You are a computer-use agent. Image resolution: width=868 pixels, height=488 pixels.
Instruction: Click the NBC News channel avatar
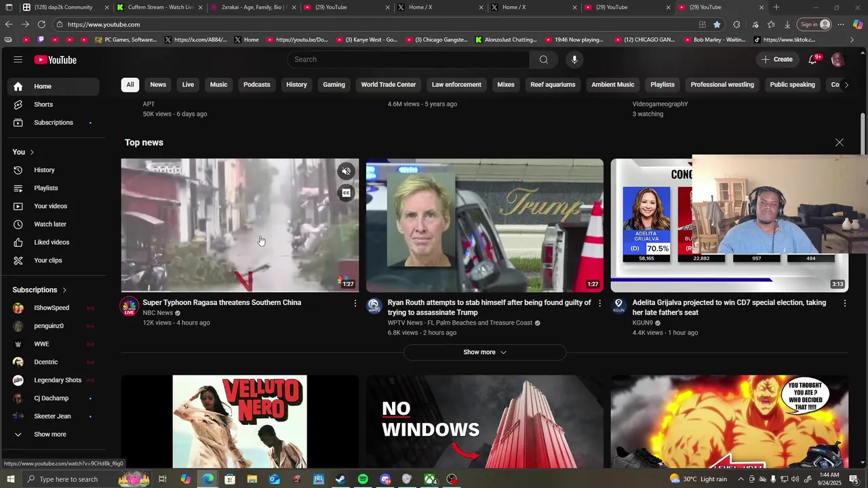point(129,307)
